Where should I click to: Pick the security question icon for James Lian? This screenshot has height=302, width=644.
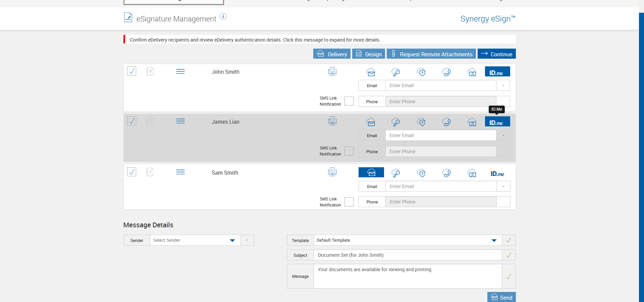tap(421, 122)
